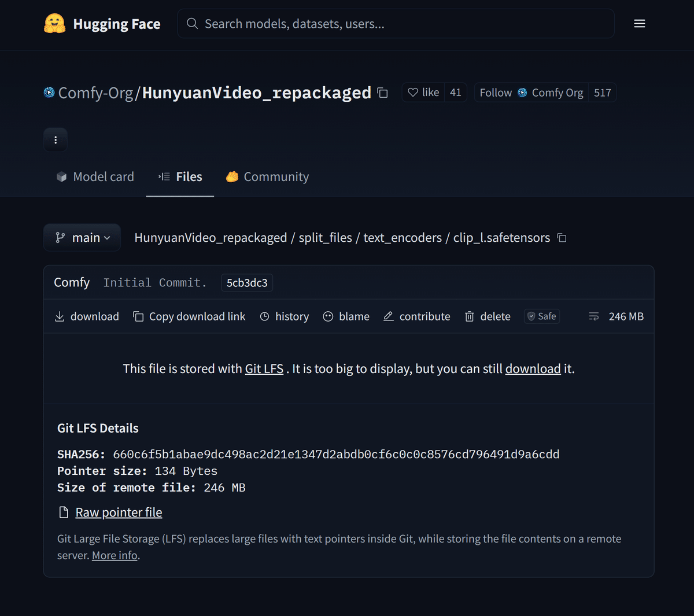Click the Size of remote file line
Viewport: 694px width, 616px height.
click(x=152, y=488)
